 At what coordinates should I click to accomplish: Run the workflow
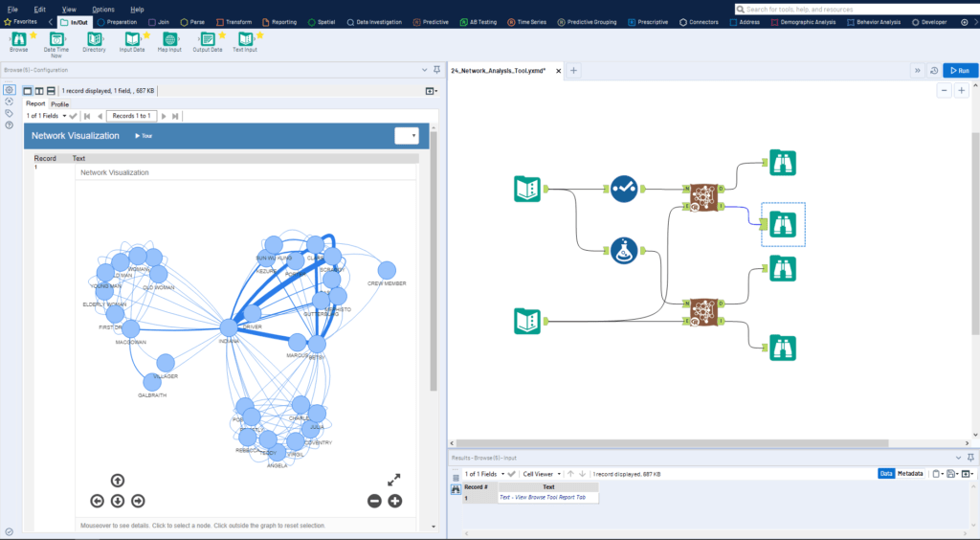pos(960,70)
